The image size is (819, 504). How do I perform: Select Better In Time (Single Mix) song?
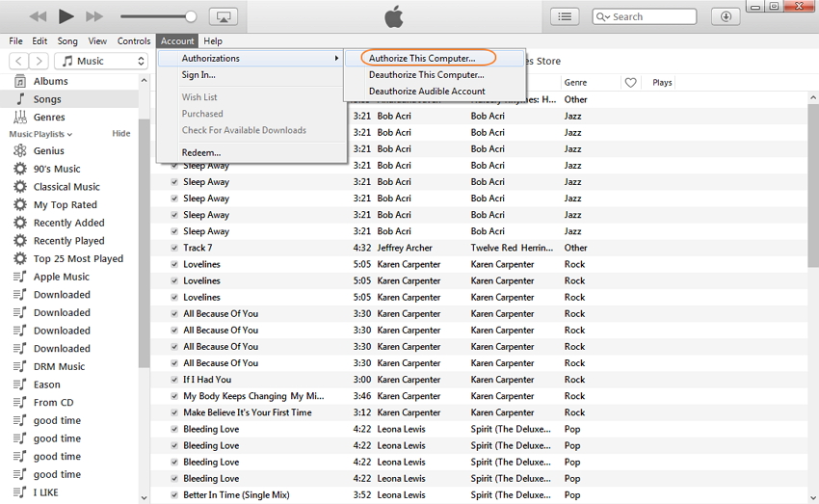236,495
